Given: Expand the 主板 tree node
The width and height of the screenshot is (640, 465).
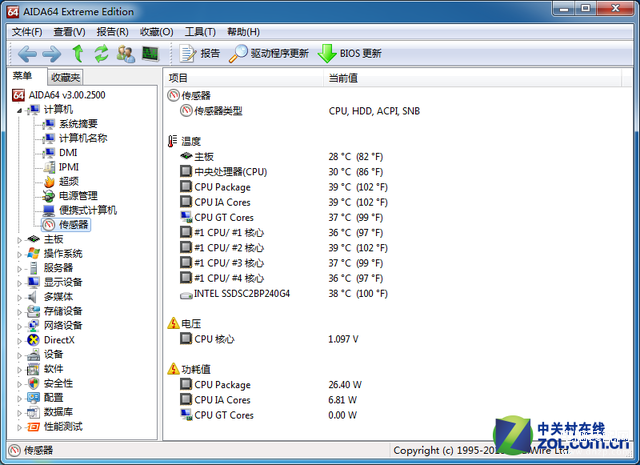Looking at the screenshot, I should click(x=19, y=240).
